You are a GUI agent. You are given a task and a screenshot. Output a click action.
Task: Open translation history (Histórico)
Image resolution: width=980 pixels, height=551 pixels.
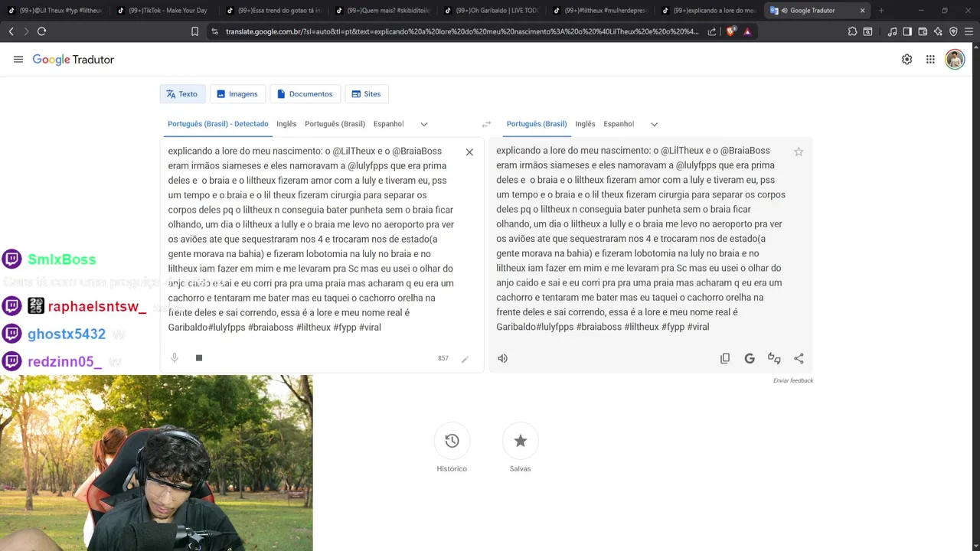point(452,441)
